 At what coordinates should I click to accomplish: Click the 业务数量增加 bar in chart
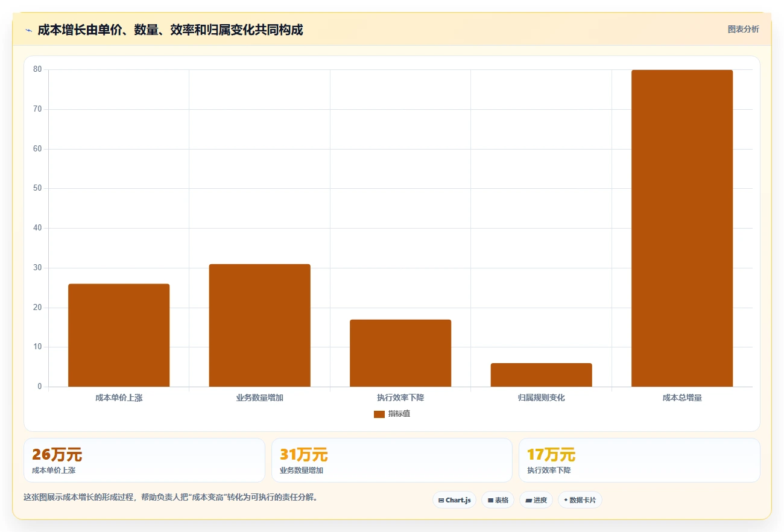(259, 325)
